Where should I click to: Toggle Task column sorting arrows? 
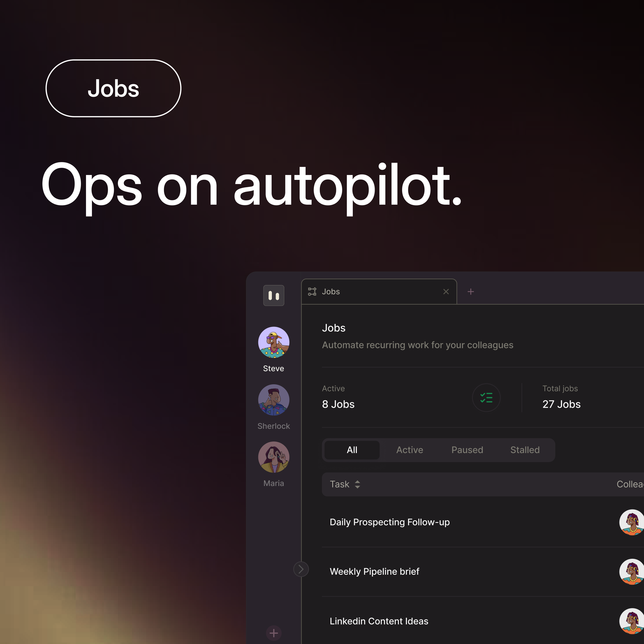coord(358,484)
